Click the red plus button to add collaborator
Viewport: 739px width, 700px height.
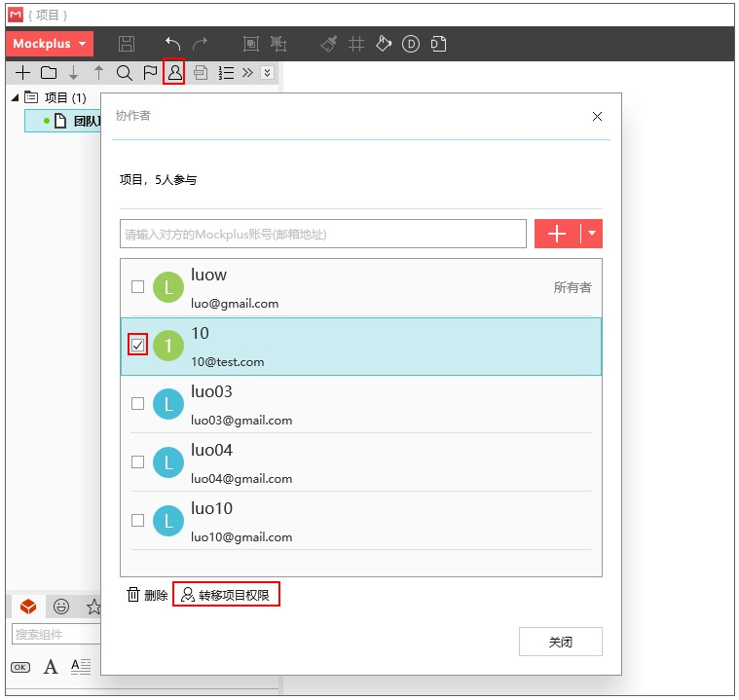coord(557,234)
